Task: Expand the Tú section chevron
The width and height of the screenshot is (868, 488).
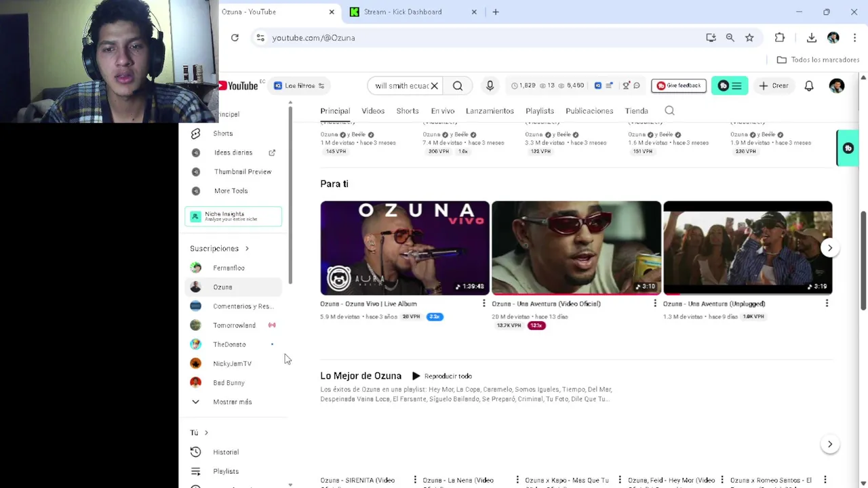Action: pyautogui.click(x=206, y=432)
